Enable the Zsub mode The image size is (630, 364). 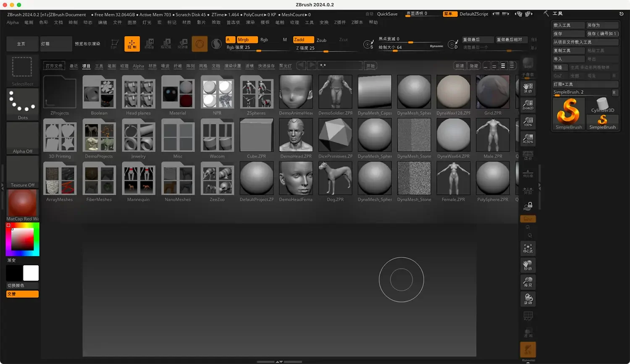(321, 40)
